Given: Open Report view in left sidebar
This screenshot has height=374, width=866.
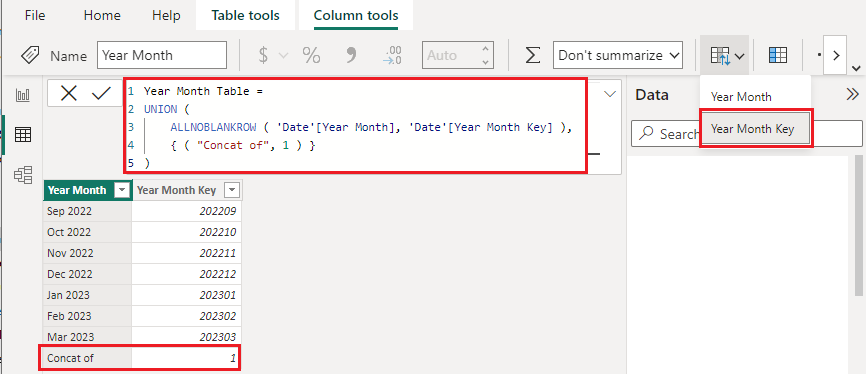Looking at the screenshot, I should tap(23, 96).
